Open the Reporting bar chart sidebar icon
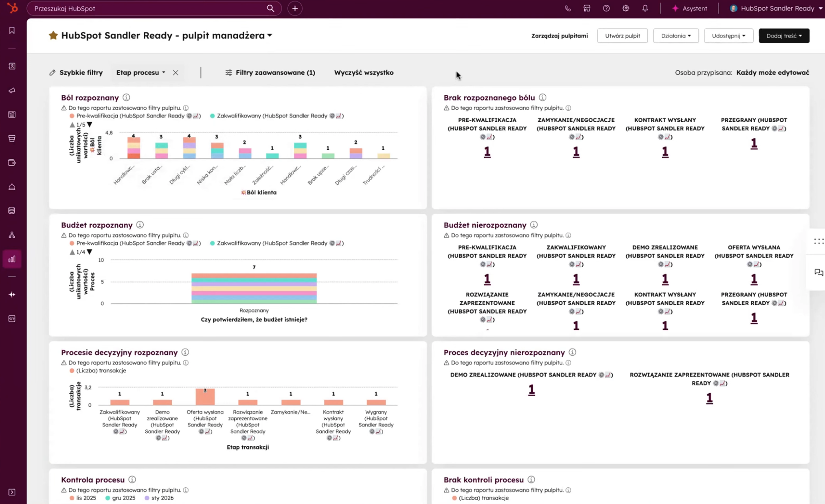The height and width of the screenshot is (504, 825). (12, 259)
